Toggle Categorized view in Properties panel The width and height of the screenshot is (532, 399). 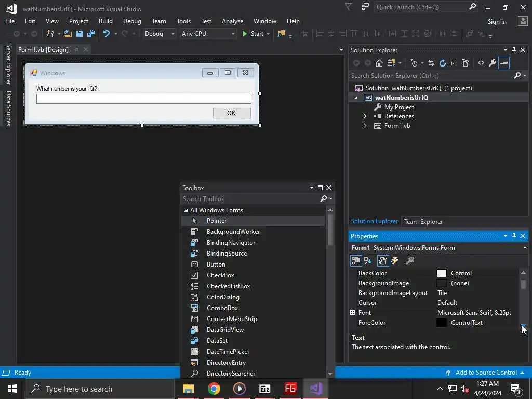[x=355, y=261]
